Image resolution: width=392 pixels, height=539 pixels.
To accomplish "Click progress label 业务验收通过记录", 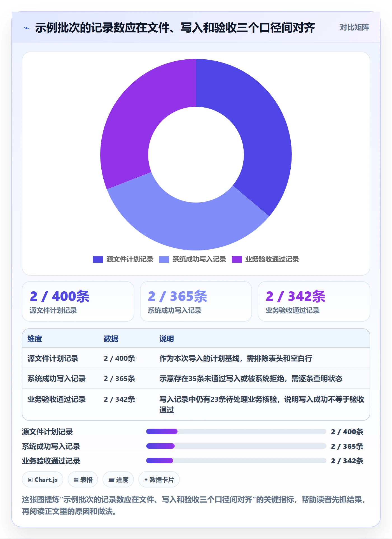I will pos(51,461).
